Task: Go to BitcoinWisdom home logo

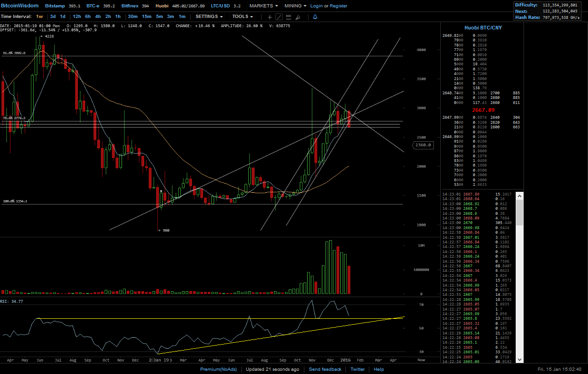Action: click(x=19, y=6)
